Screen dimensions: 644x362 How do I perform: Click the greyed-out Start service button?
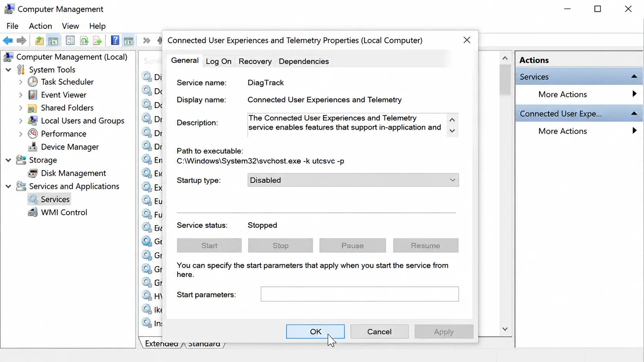click(209, 245)
